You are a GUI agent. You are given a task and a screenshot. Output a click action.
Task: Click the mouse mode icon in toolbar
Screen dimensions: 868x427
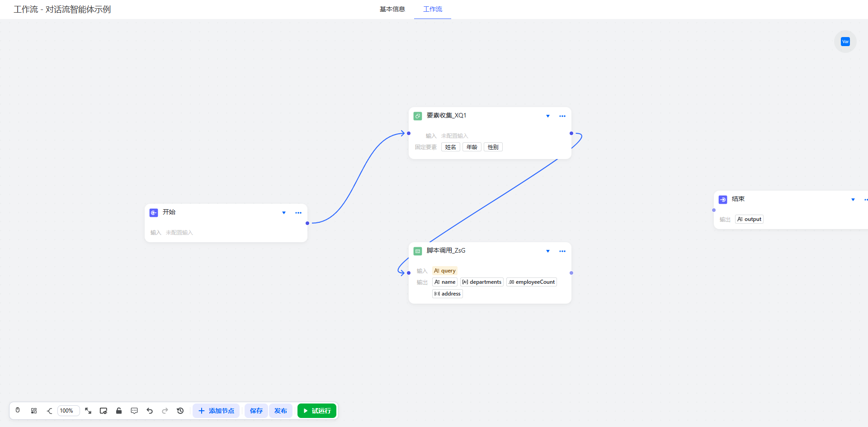click(x=18, y=410)
